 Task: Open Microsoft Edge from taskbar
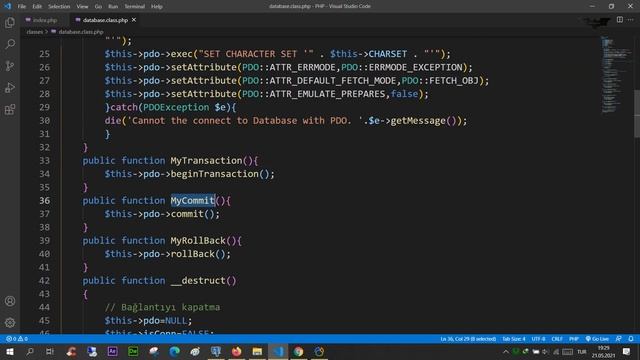coord(174,351)
